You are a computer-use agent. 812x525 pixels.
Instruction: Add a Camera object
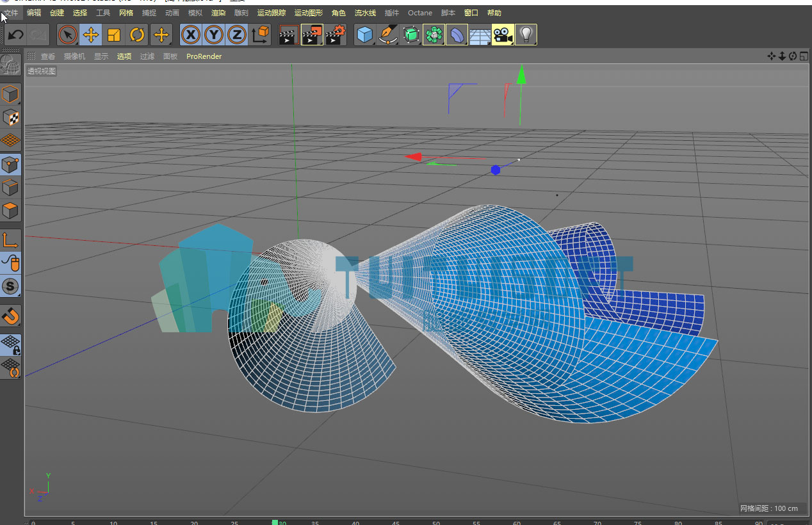coord(503,35)
